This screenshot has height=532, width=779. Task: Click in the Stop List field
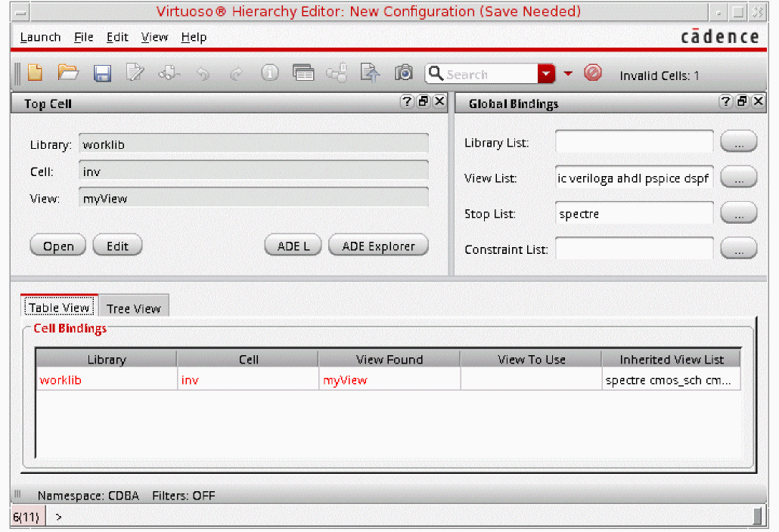[634, 214]
